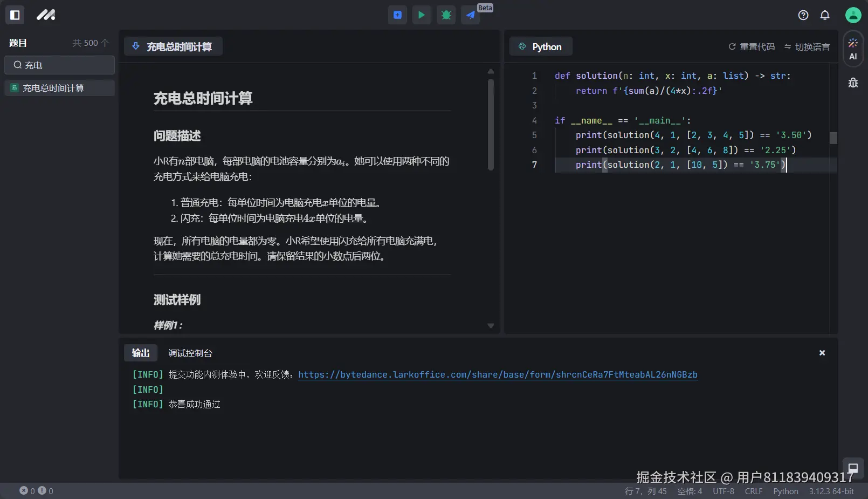Screen dimensions: 868x499
Task: Click 重置代码 to reset the code
Action: pyautogui.click(x=752, y=47)
